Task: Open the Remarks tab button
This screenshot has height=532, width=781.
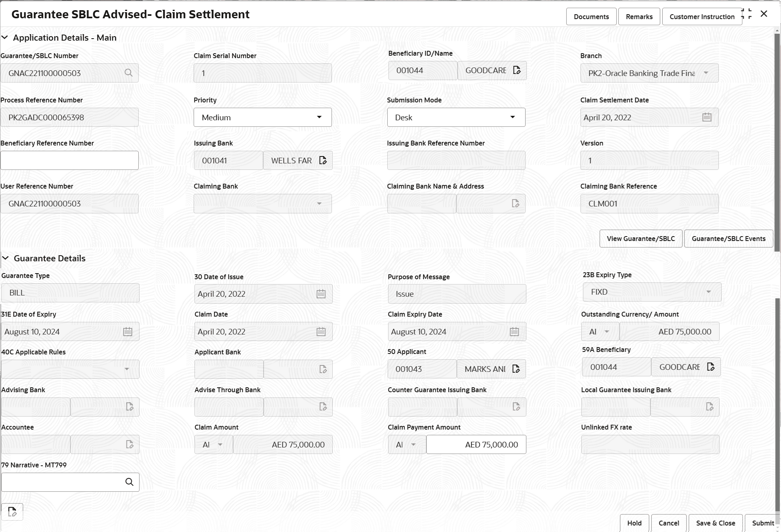Action: click(x=639, y=17)
